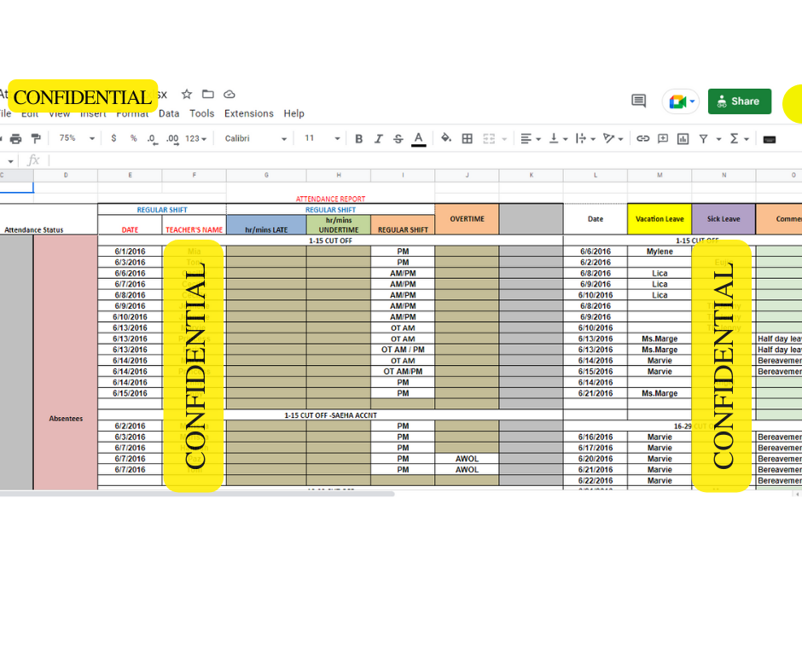Viewport: 802px width, 672px height.
Task: Expand the Functions dropdown arrow
Action: [747, 139]
